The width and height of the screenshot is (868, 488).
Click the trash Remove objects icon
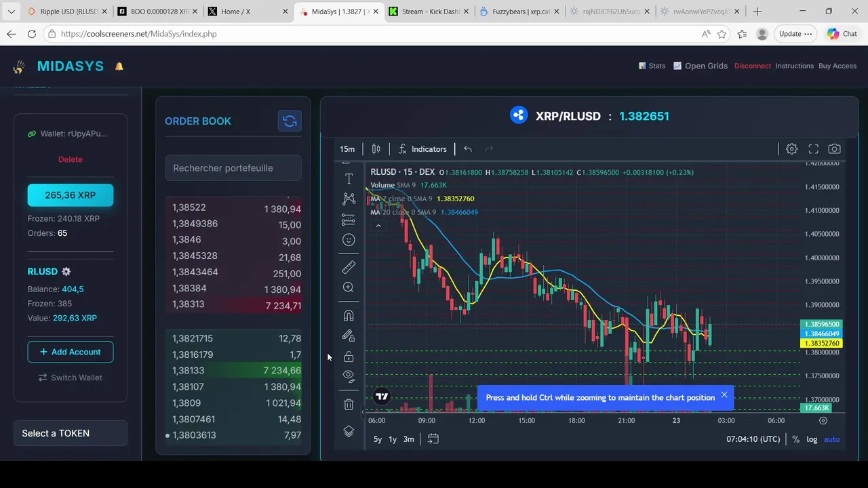[349, 405]
